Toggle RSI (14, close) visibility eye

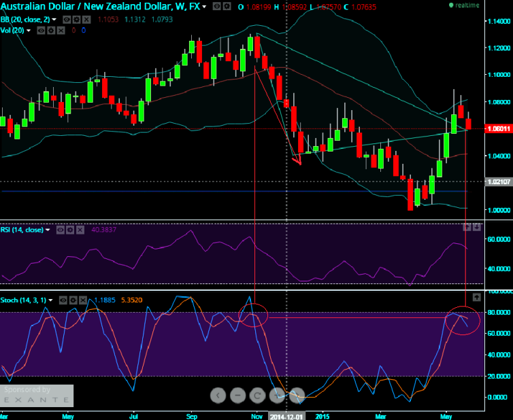(x=60, y=230)
